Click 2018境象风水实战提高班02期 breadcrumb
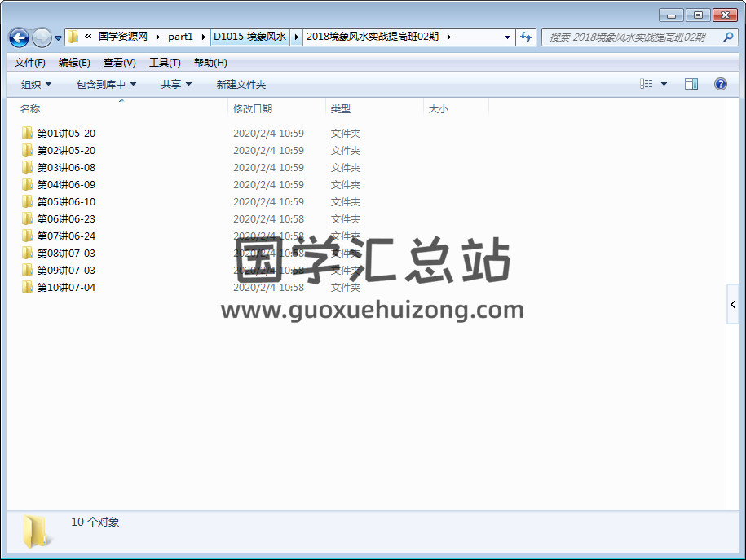The height and width of the screenshot is (560, 746). tap(373, 37)
